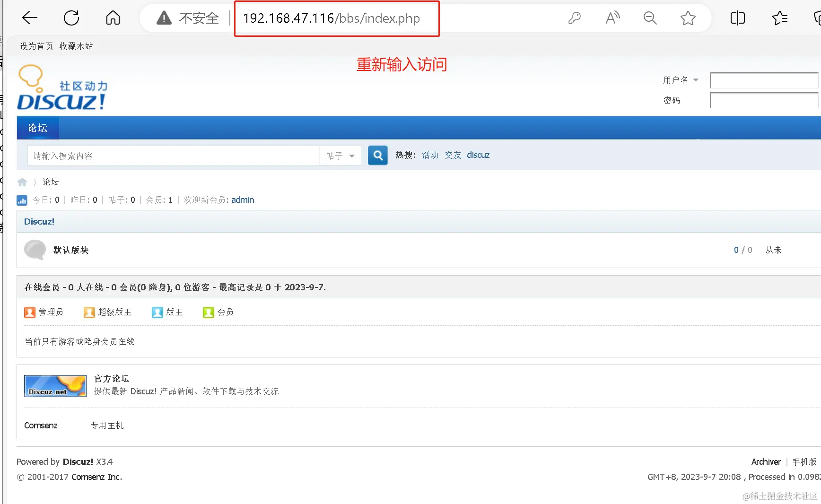This screenshot has width=821, height=504.
Task: Open Comsenz Inc. copyright link
Action: pyautogui.click(x=97, y=477)
